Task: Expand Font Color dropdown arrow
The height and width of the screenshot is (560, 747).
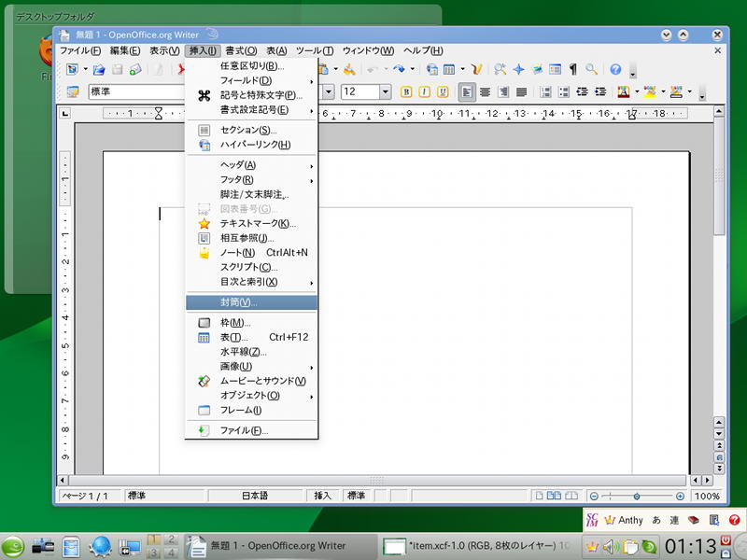Action: pos(637,91)
